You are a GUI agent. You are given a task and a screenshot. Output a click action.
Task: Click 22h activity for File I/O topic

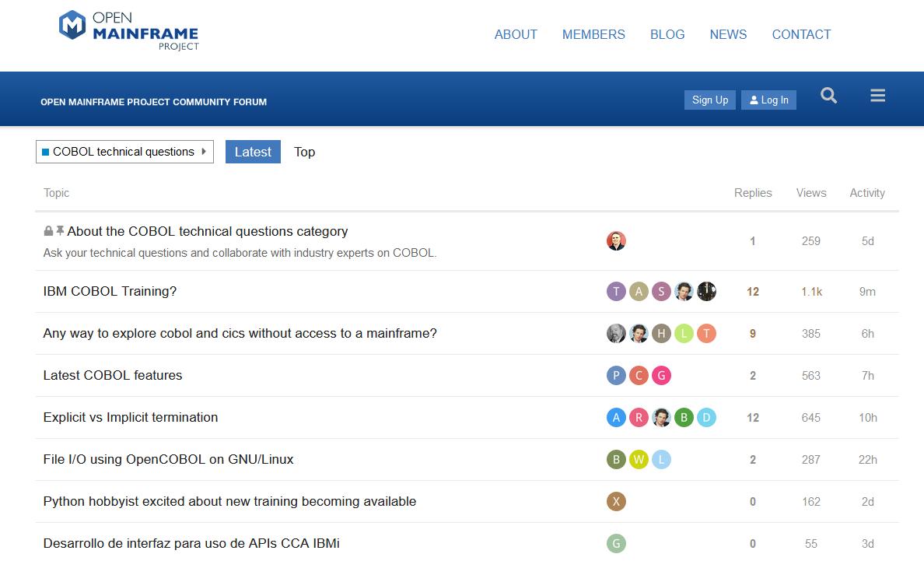pos(867,460)
